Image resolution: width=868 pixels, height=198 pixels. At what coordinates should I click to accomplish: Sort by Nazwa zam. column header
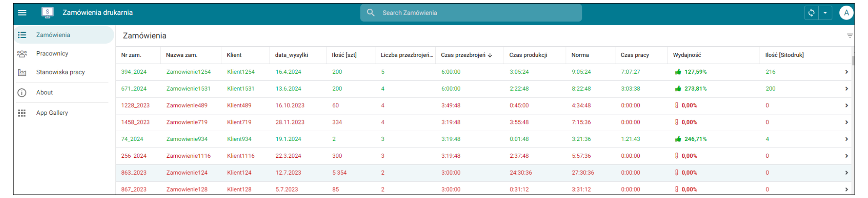(181, 55)
